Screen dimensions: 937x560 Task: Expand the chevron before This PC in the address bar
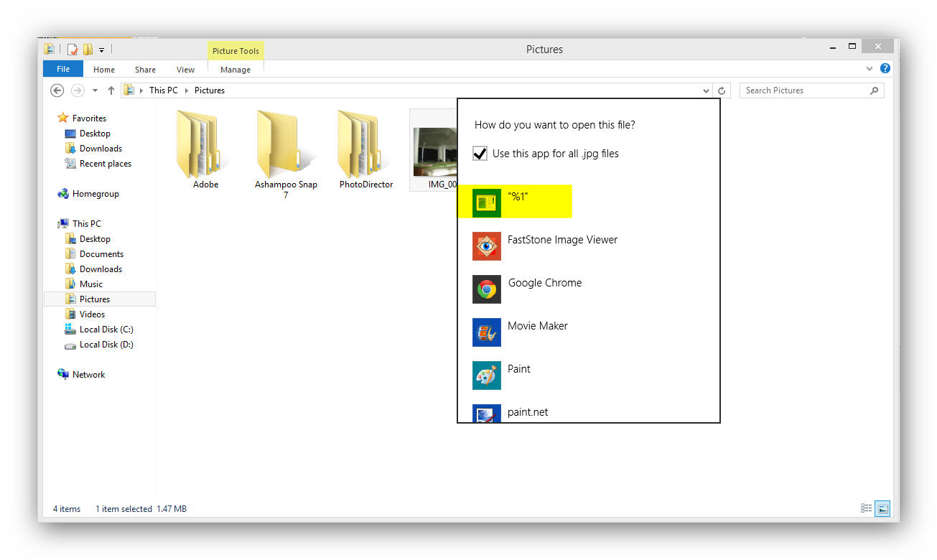tap(141, 90)
